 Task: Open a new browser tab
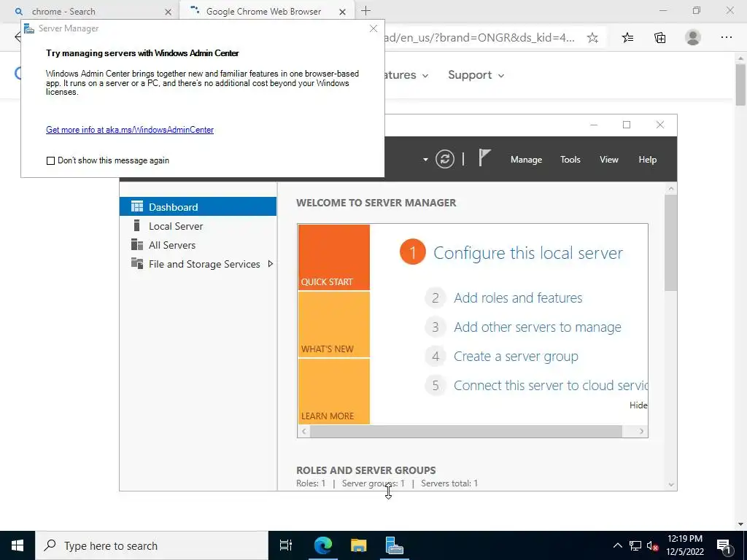coord(366,10)
